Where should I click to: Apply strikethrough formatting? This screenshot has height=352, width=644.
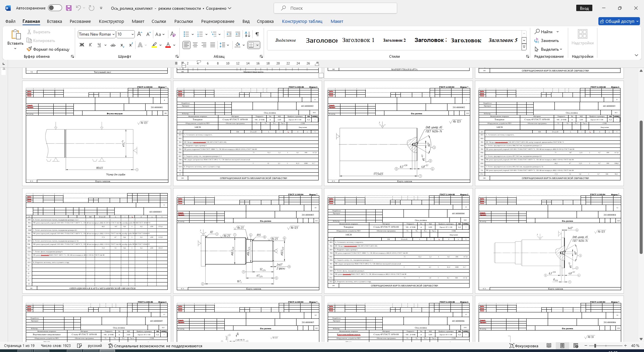113,45
